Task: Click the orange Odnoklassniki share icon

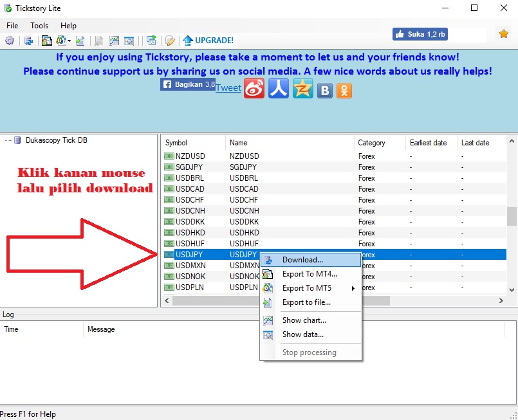Action: coord(344,91)
